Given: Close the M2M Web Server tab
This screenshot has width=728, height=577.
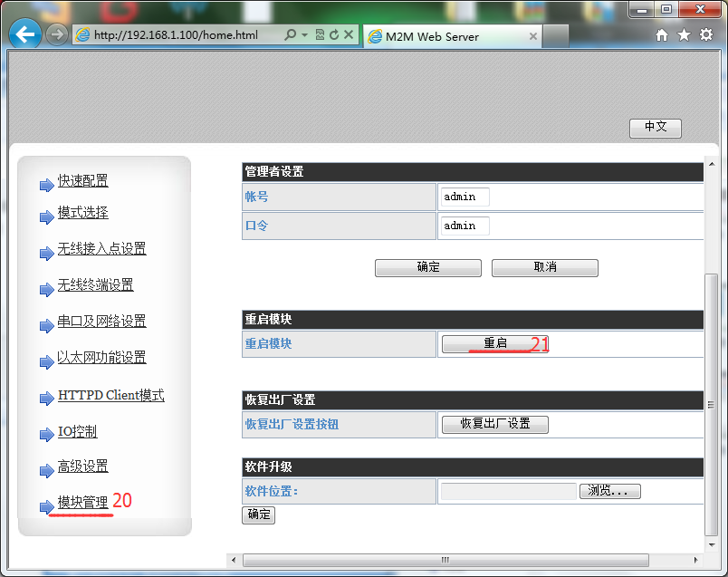Looking at the screenshot, I should pyautogui.click(x=533, y=37).
